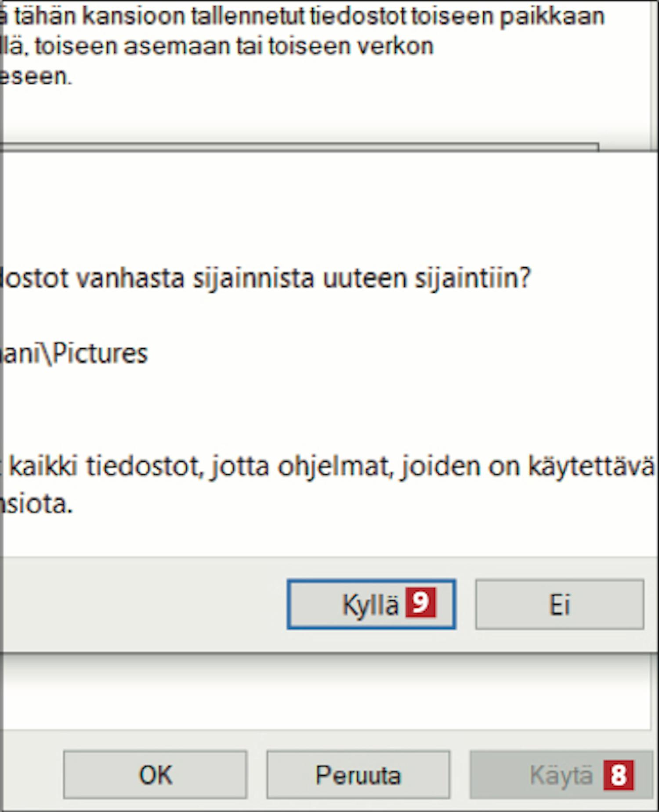Click the words 'toiseen paikkaan'
Image resolution: width=659 pixels, height=812 pixels.
508,16
